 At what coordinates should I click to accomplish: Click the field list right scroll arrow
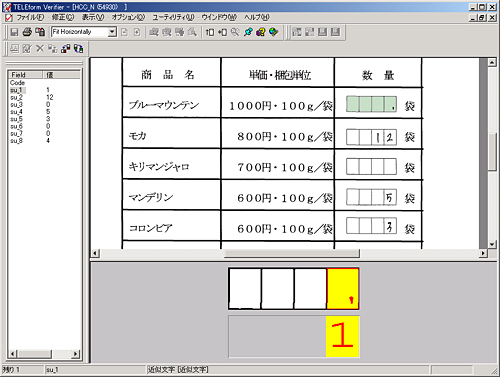[76, 354]
